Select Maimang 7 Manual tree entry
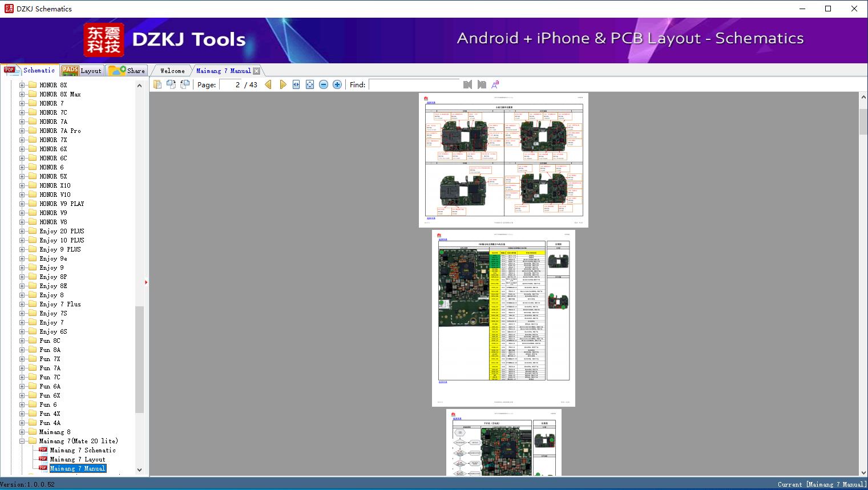This screenshot has width=868, height=490. 78,468
